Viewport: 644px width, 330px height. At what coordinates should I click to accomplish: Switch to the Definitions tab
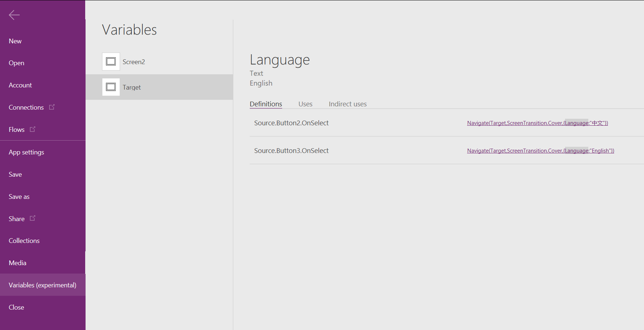point(266,104)
